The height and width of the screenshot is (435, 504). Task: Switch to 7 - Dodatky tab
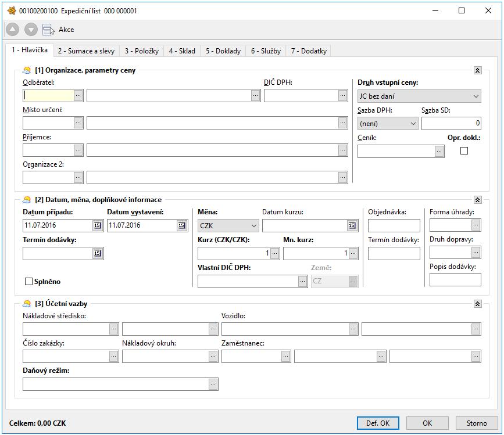coord(309,51)
